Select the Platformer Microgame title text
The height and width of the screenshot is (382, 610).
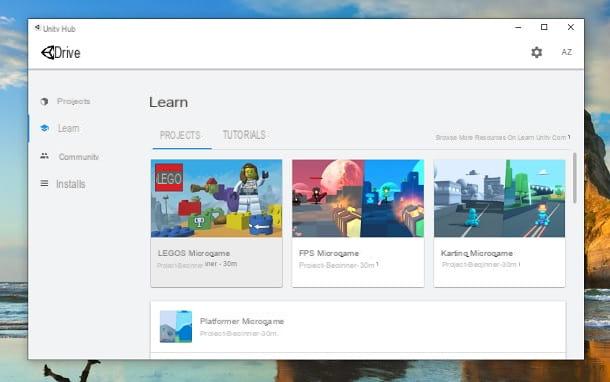(x=242, y=321)
